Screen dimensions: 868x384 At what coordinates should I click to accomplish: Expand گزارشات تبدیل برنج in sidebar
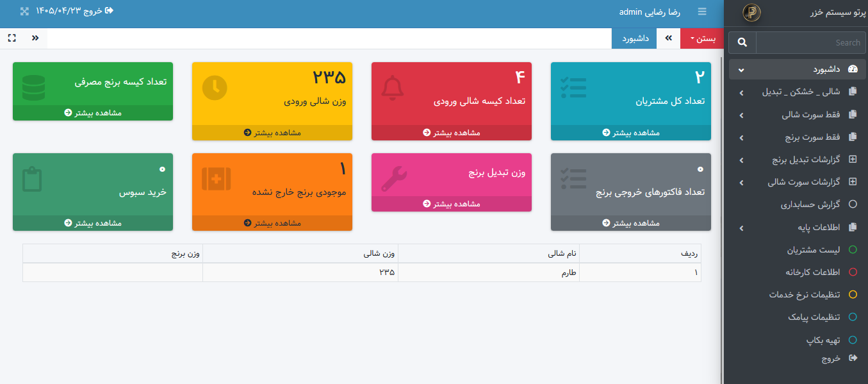(x=797, y=160)
